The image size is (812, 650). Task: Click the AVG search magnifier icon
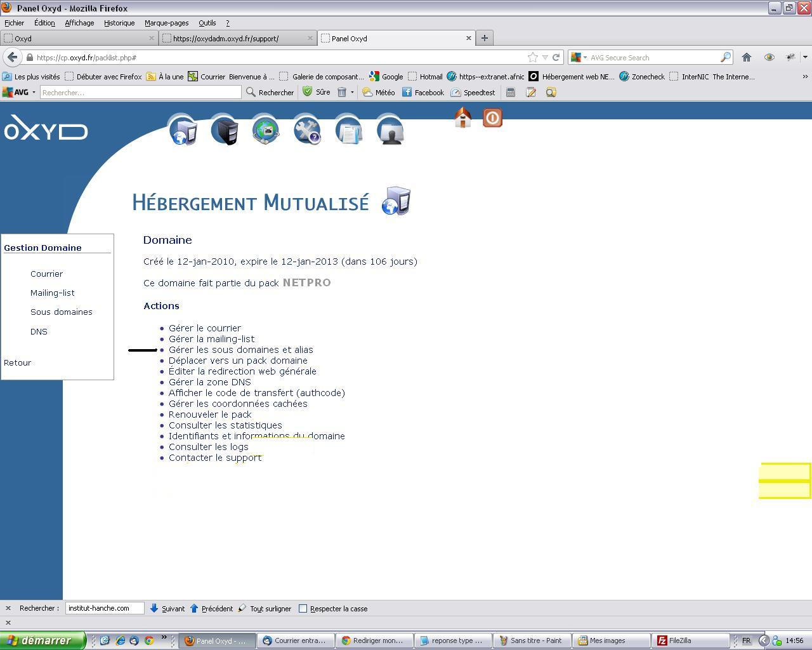tap(725, 57)
